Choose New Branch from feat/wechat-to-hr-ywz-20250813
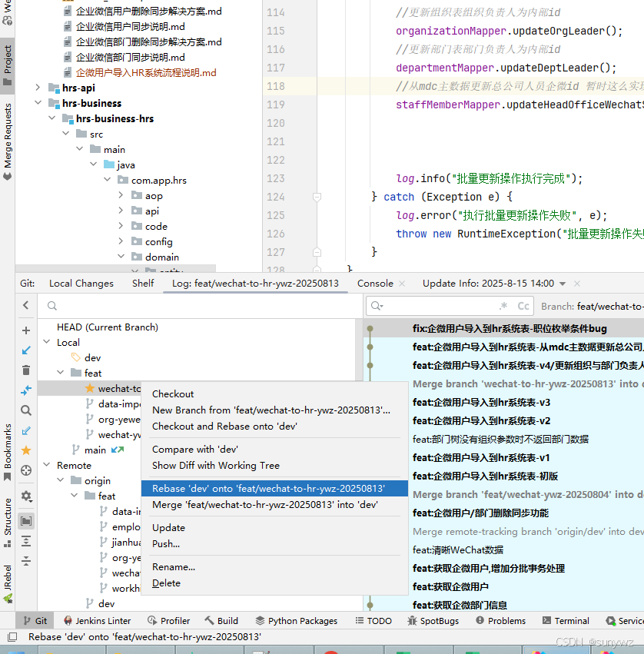644x654 pixels. pos(274,410)
